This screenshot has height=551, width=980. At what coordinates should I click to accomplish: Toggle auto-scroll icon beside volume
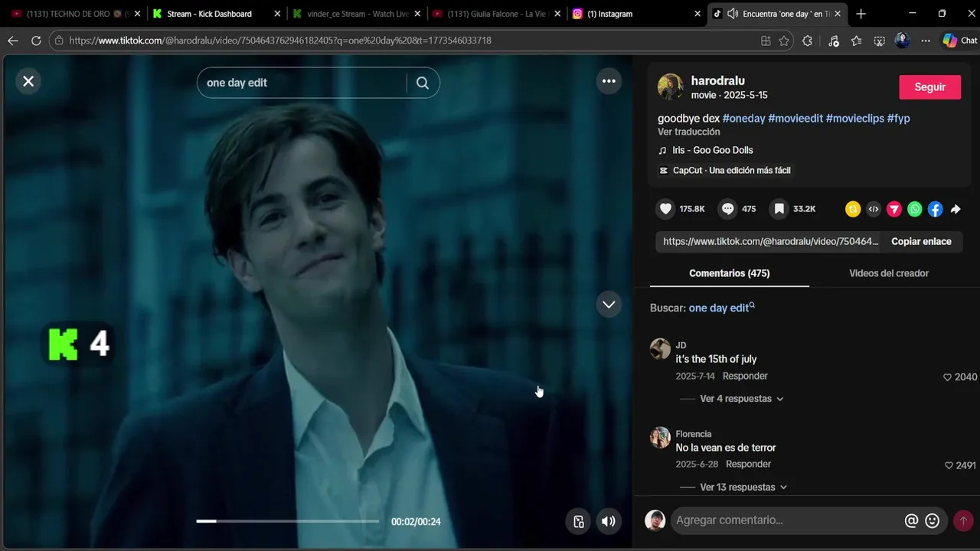[579, 521]
